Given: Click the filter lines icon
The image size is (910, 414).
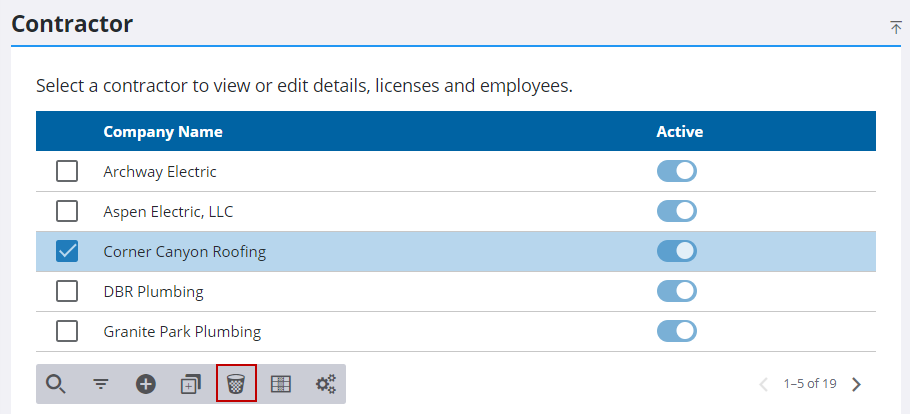Looking at the screenshot, I should pyautogui.click(x=101, y=384).
